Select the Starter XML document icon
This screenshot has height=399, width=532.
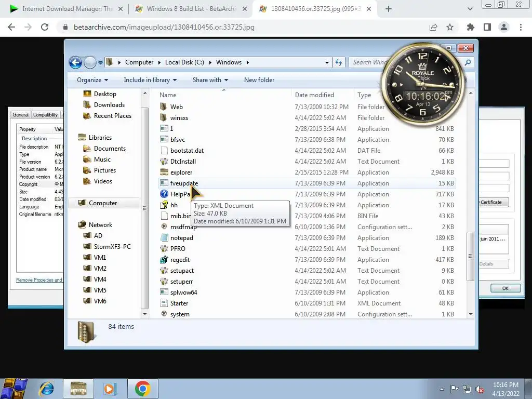[x=164, y=303]
